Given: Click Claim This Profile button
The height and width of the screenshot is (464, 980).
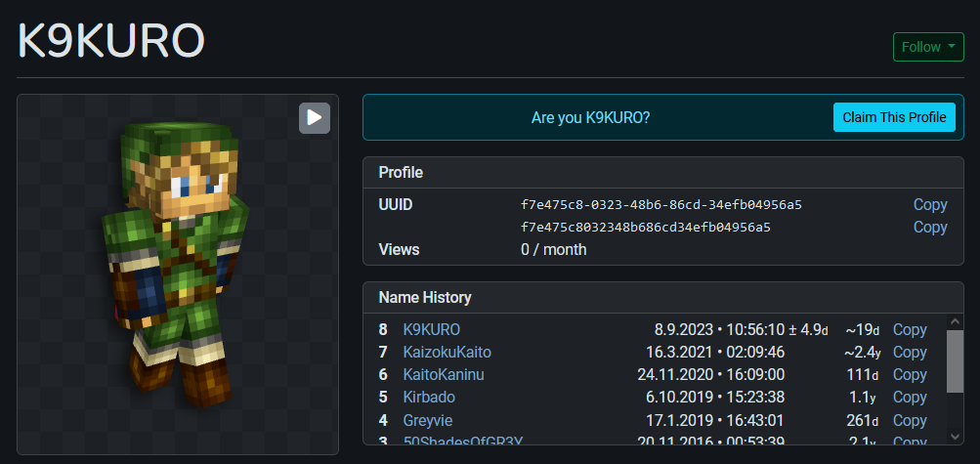Looking at the screenshot, I should click(894, 117).
